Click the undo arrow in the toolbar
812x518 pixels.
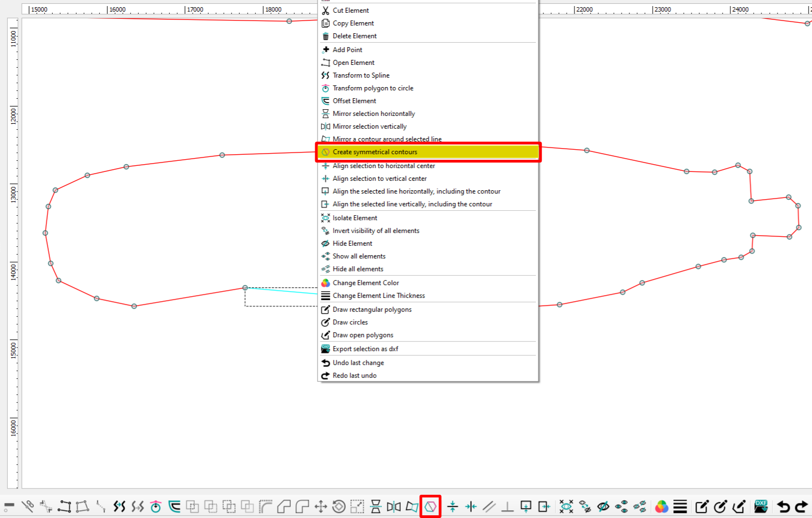tap(783, 506)
